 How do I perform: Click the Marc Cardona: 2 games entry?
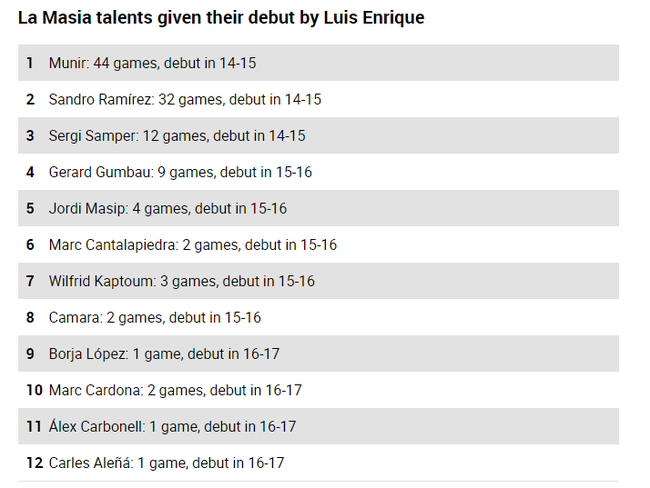[x=175, y=390]
